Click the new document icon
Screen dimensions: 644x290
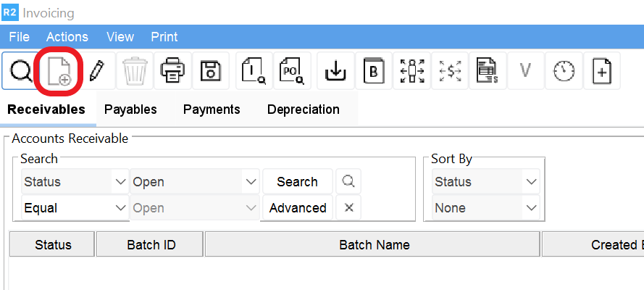[x=59, y=70]
